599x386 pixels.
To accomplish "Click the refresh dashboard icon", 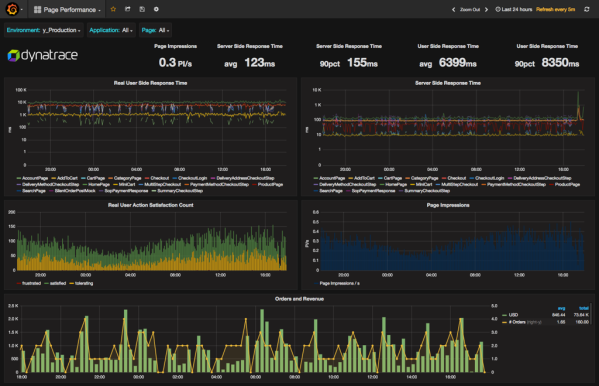I will coord(587,9).
